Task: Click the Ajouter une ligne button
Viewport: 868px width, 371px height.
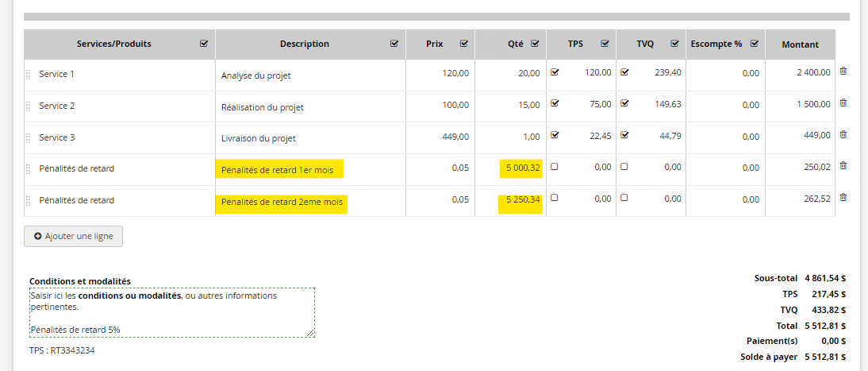Action: pos(74,237)
